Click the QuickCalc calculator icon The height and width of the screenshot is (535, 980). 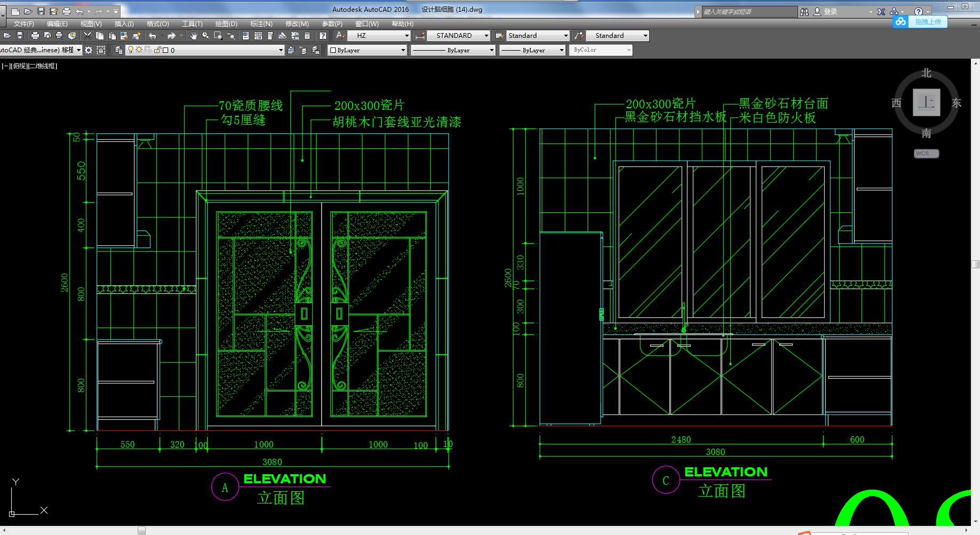tap(307, 36)
